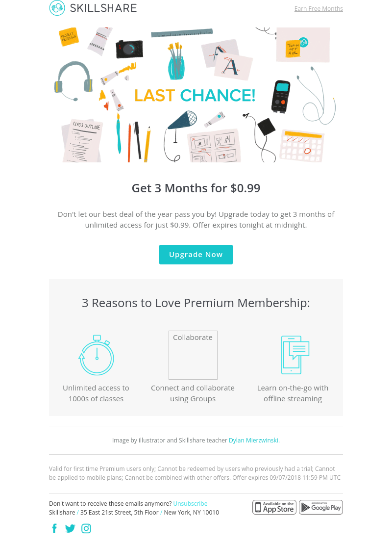This screenshot has height=545, width=392.
Task: Click the stopwatch unlimited access icon
Action: point(96,355)
